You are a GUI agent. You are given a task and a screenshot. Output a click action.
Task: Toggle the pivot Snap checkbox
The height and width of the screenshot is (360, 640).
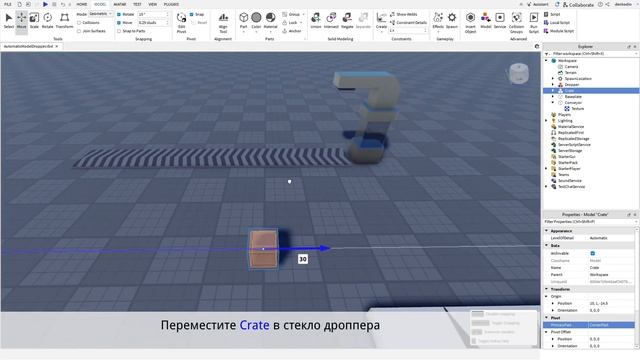191,14
